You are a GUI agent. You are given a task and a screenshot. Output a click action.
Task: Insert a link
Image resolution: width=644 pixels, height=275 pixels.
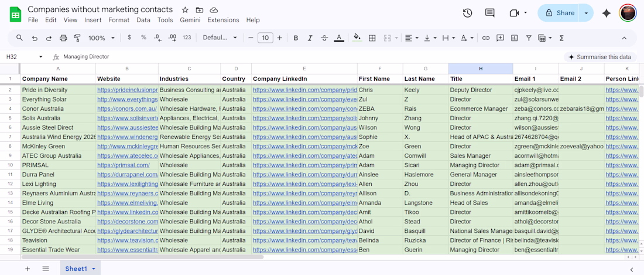pos(486,38)
